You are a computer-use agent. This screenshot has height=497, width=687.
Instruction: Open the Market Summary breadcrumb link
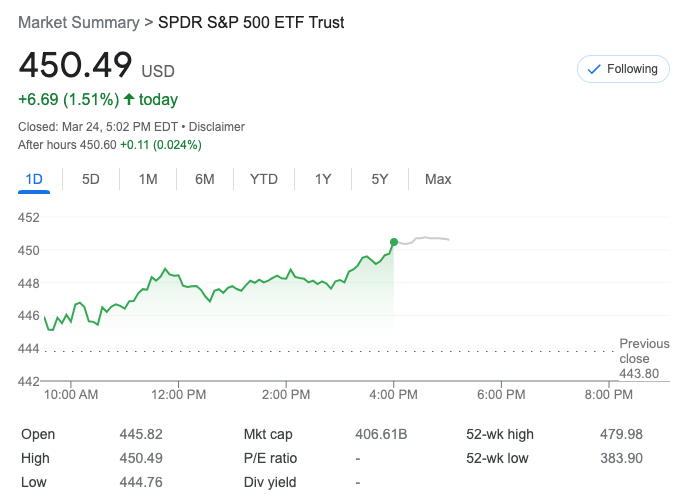point(79,22)
